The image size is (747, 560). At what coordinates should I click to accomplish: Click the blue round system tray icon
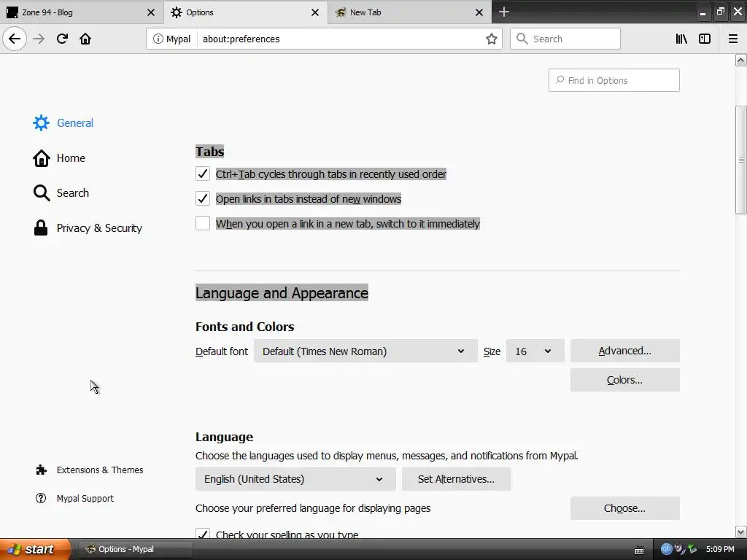[666, 549]
